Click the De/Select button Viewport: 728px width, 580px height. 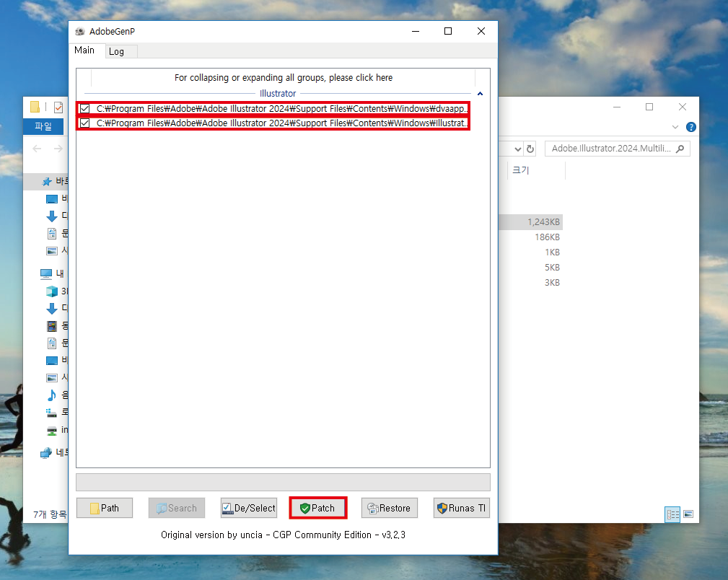coord(249,508)
